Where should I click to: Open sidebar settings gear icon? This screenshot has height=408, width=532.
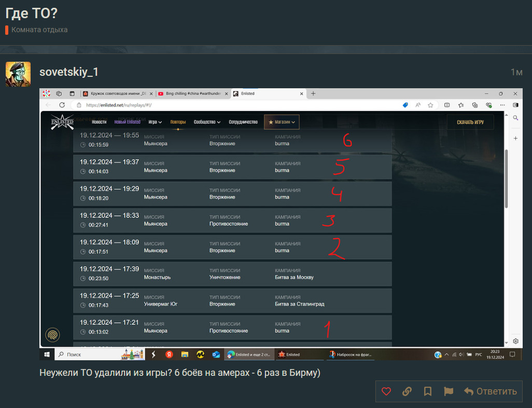(x=516, y=341)
